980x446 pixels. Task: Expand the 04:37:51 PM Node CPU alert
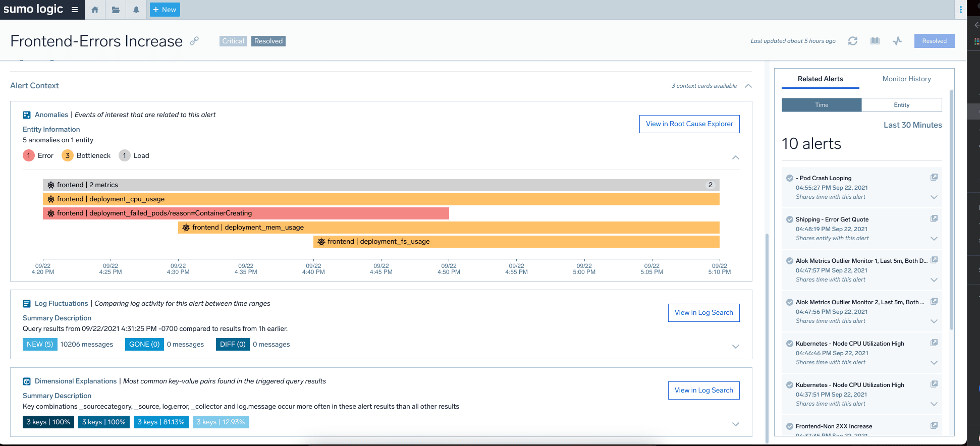(934, 404)
